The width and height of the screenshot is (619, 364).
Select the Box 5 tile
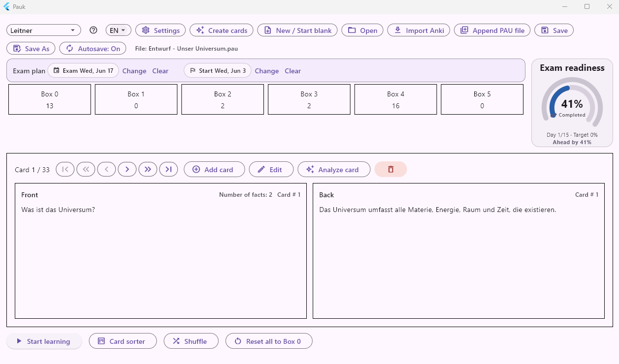482,99
